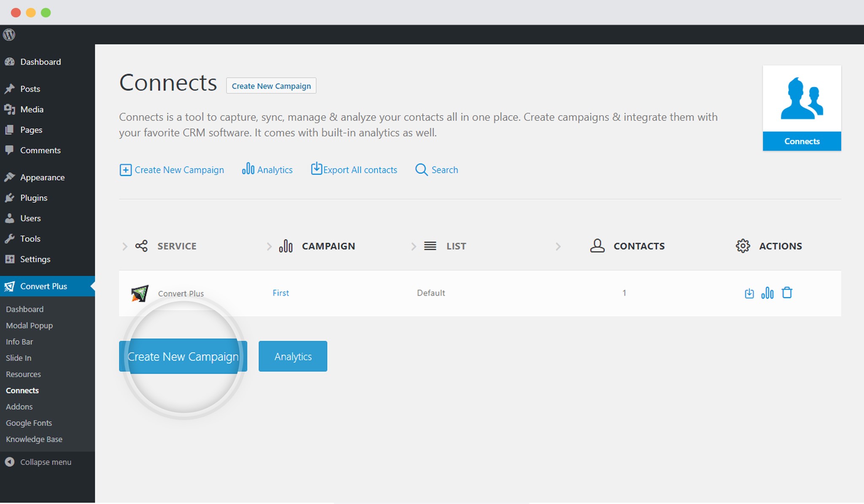Click the share icon in the Service column header
This screenshot has width=864, height=504.
coord(141,246)
